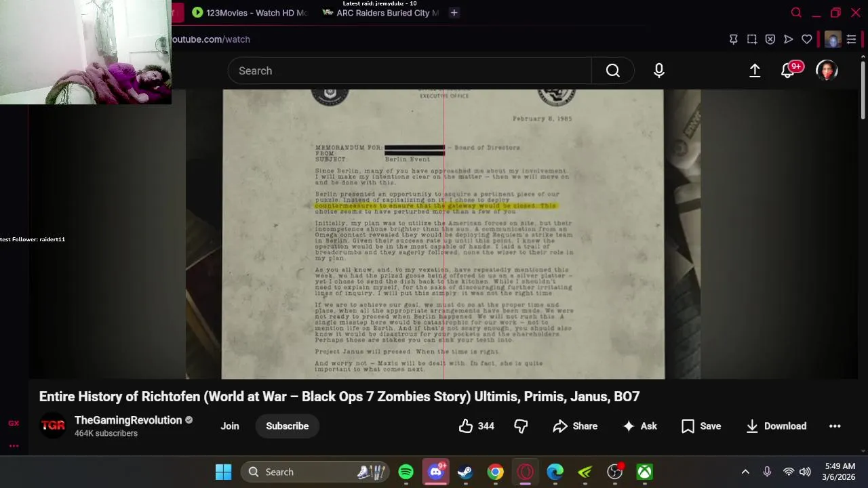Viewport: 868px width, 488px height.
Task: Open Microsoft Edge from the taskbar
Action: pos(555,472)
